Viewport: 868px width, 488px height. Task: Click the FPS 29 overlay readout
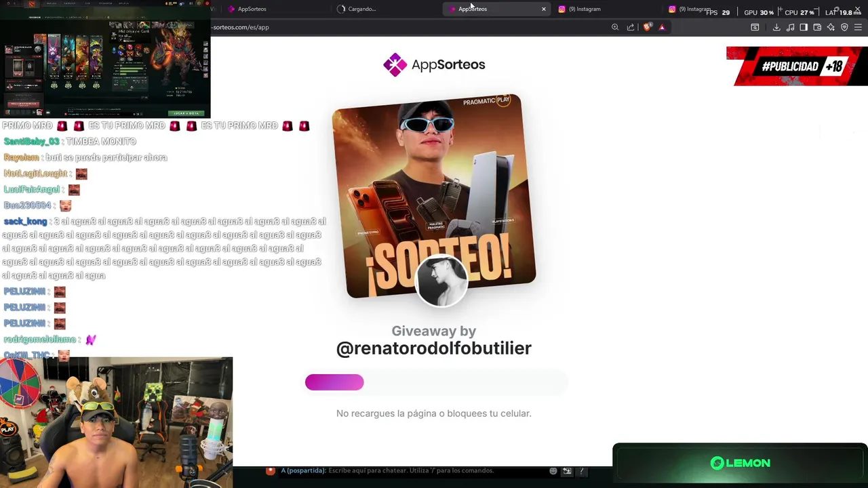coord(718,12)
